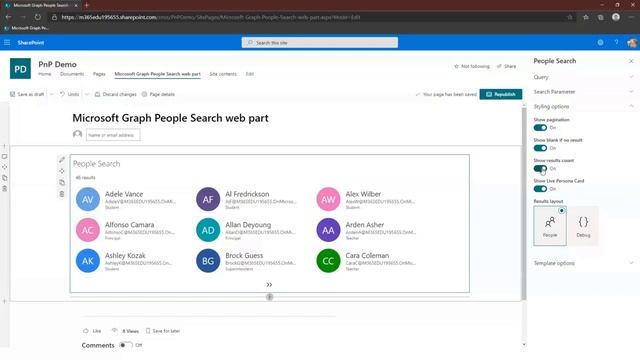Expand the Search Parameter section
The height and width of the screenshot is (360, 640).
[x=584, y=92]
